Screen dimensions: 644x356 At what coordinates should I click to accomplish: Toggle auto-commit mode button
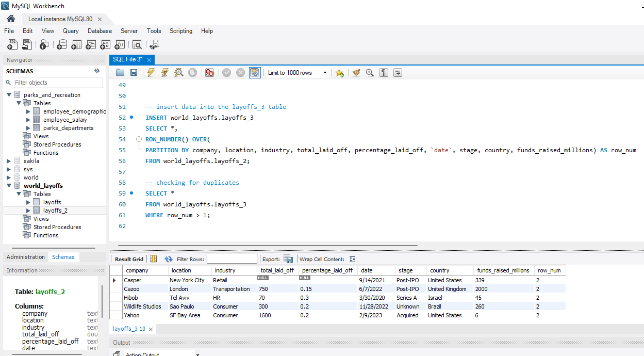click(x=255, y=73)
